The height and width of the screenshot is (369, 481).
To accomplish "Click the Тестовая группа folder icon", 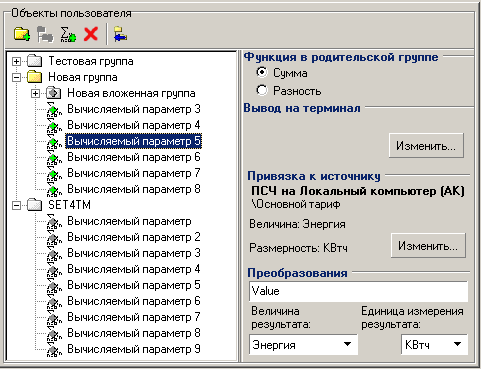I will [34, 61].
